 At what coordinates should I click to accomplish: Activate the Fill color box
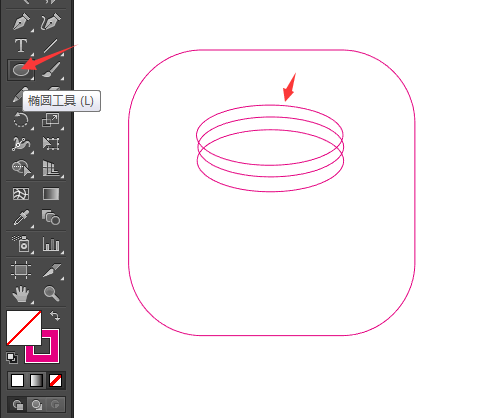click(24, 328)
